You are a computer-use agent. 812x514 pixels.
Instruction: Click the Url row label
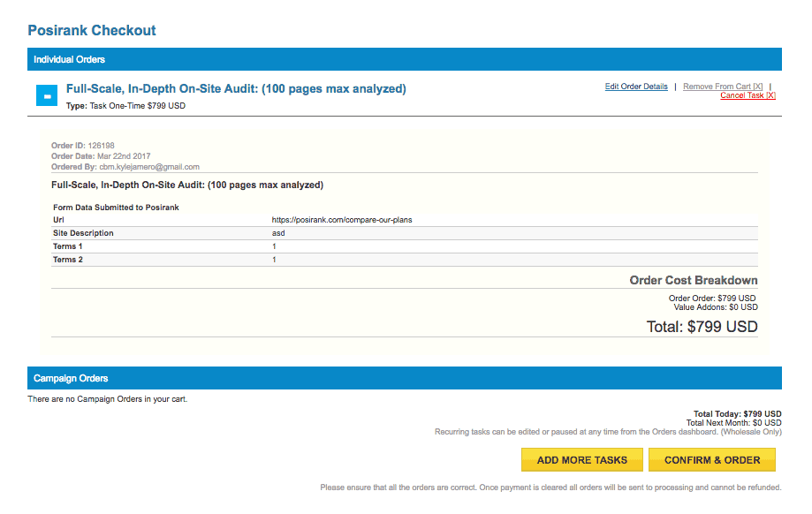click(x=58, y=220)
